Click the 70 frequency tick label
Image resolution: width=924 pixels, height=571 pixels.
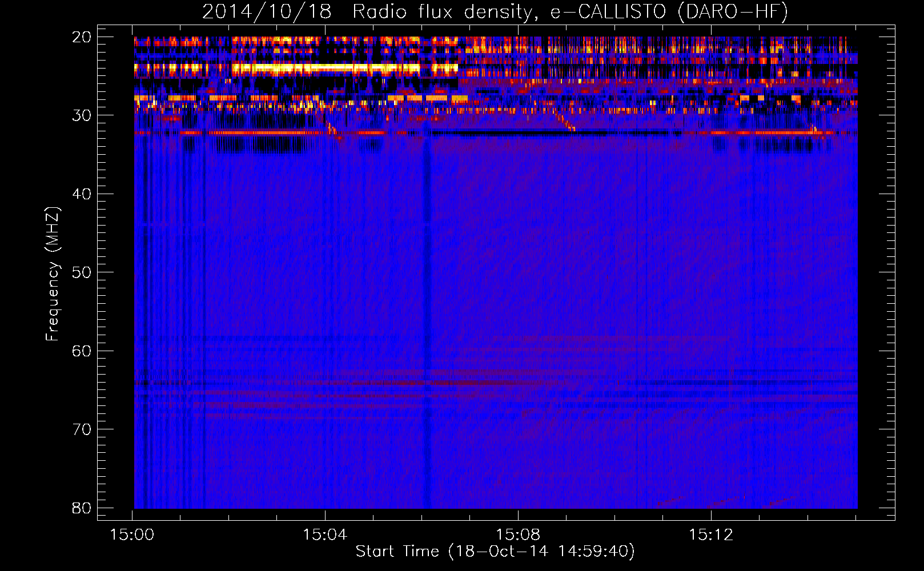(x=82, y=429)
